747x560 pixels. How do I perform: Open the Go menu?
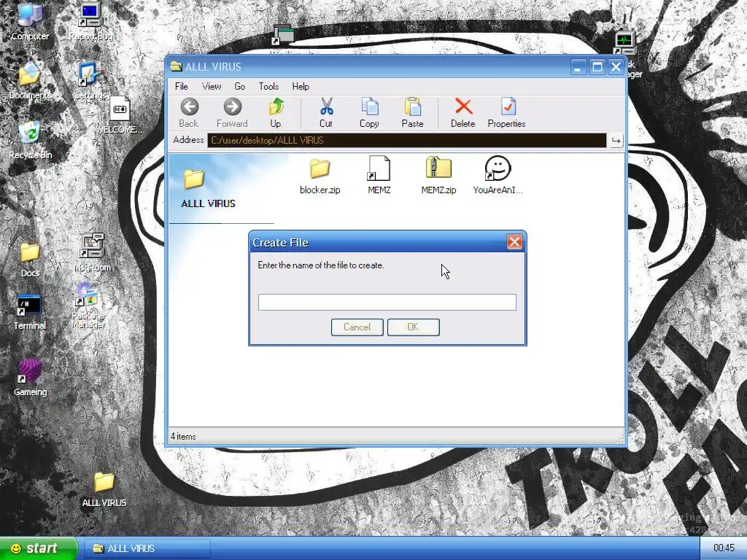(x=239, y=86)
